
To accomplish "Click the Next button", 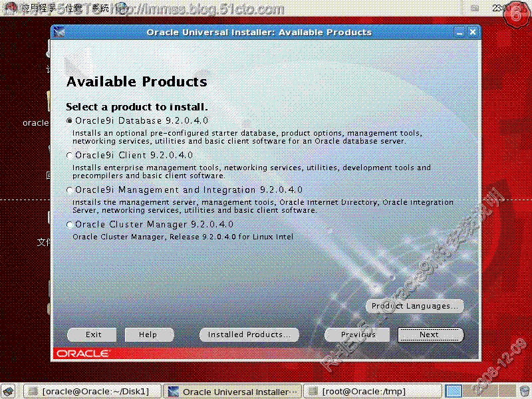I will tap(430, 334).
